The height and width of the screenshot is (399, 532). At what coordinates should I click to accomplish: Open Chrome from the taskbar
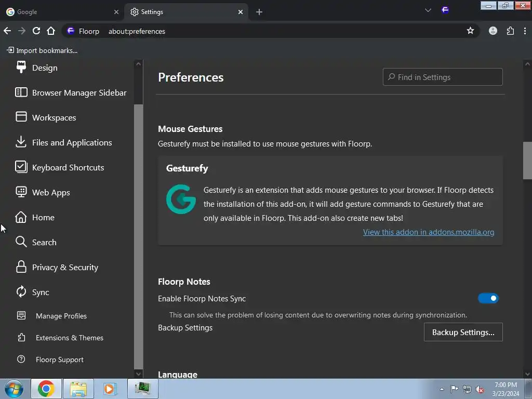click(x=46, y=389)
